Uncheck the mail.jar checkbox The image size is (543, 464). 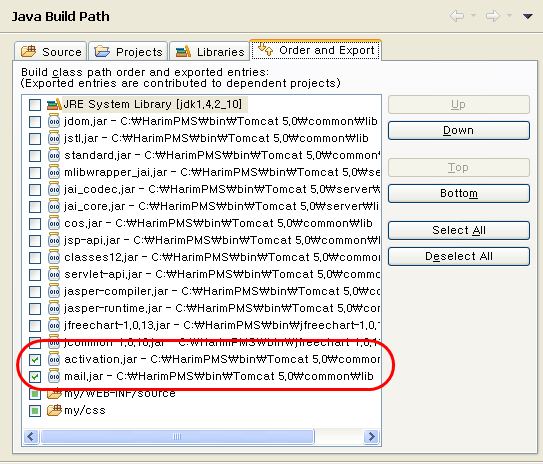pos(35,376)
